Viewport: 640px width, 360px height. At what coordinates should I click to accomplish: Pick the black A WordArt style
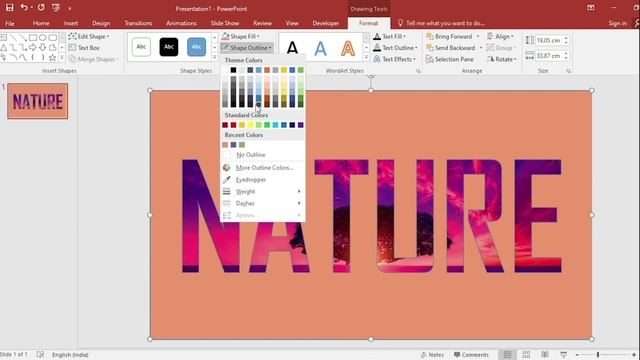coord(292,48)
